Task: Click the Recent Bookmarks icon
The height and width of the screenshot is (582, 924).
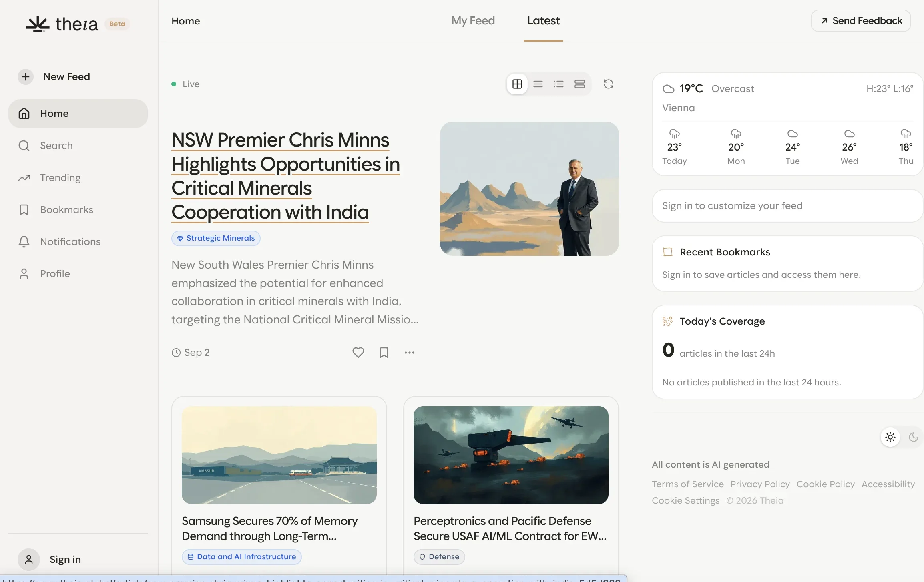Action: click(668, 252)
